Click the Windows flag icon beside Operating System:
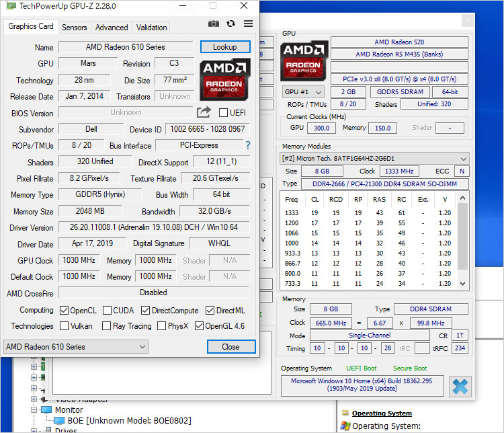 point(345,426)
